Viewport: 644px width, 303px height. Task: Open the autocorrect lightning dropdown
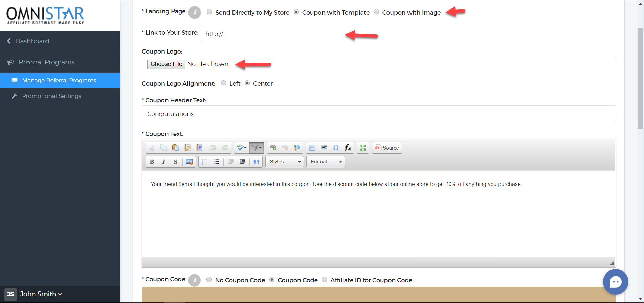pos(257,148)
